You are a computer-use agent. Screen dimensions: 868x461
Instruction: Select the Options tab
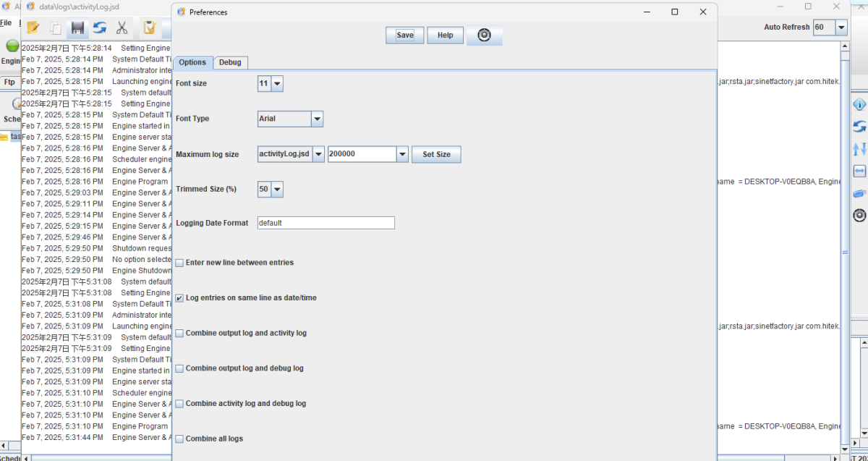click(192, 63)
